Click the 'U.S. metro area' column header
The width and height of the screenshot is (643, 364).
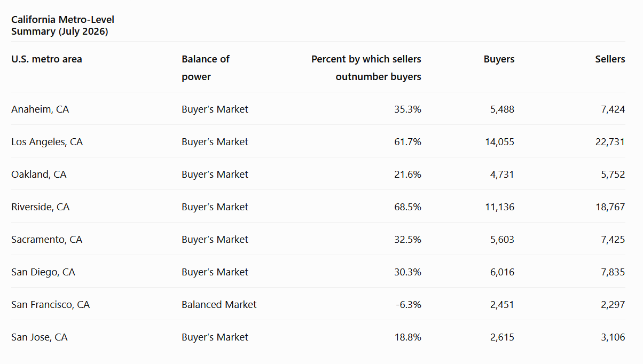[46, 59]
